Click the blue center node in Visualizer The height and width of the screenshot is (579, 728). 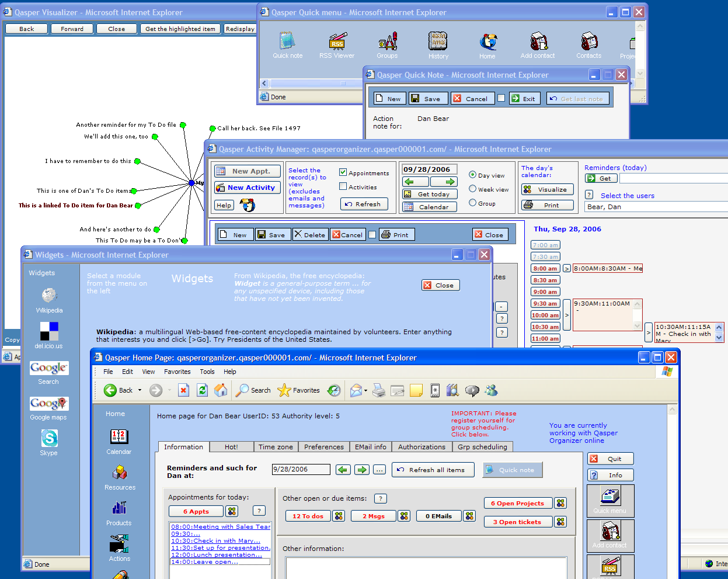tap(191, 183)
